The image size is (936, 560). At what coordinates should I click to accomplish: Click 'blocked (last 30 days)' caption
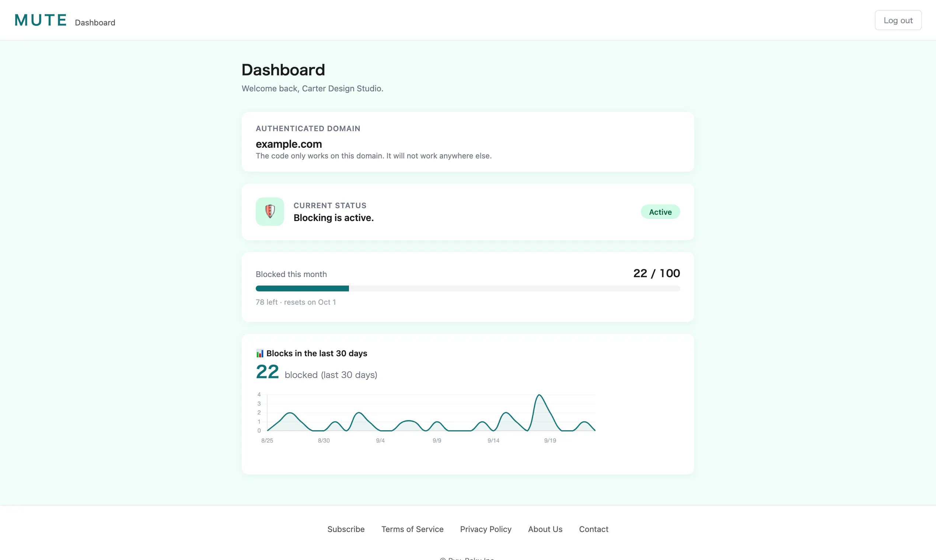point(331,375)
